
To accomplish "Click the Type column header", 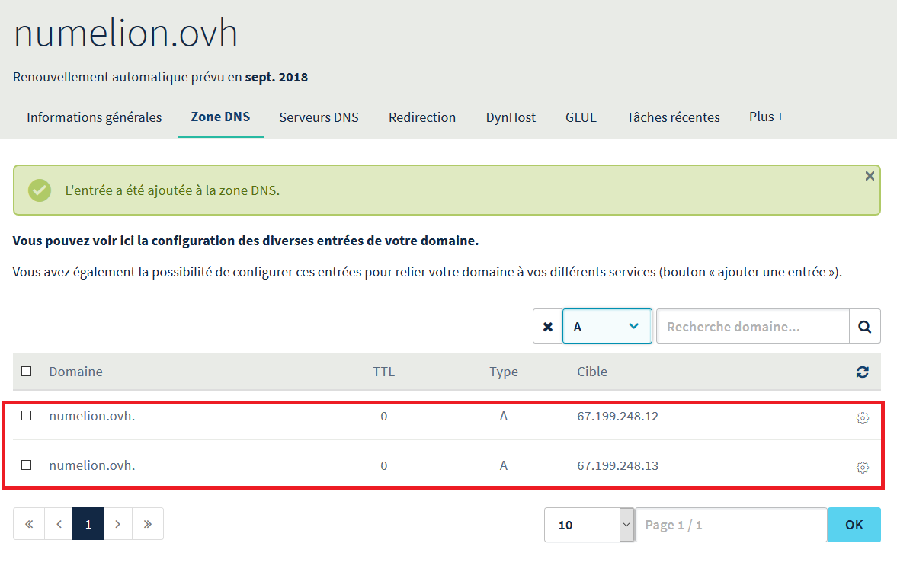I will pos(504,372).
